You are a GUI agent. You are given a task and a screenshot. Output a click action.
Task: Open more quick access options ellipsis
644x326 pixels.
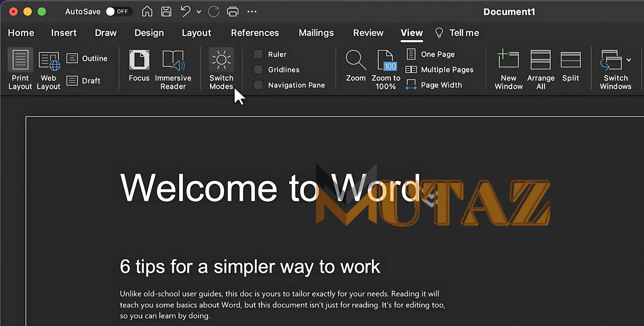point(252,12)
